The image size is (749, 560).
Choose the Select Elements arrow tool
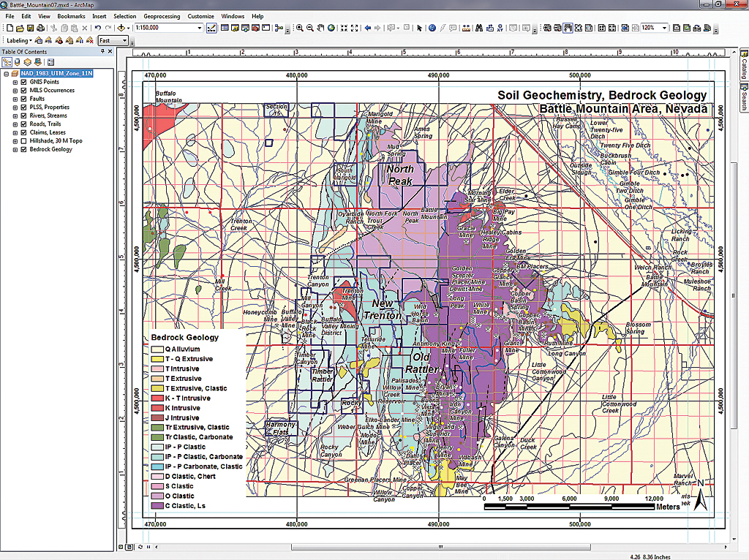(419, 29)
